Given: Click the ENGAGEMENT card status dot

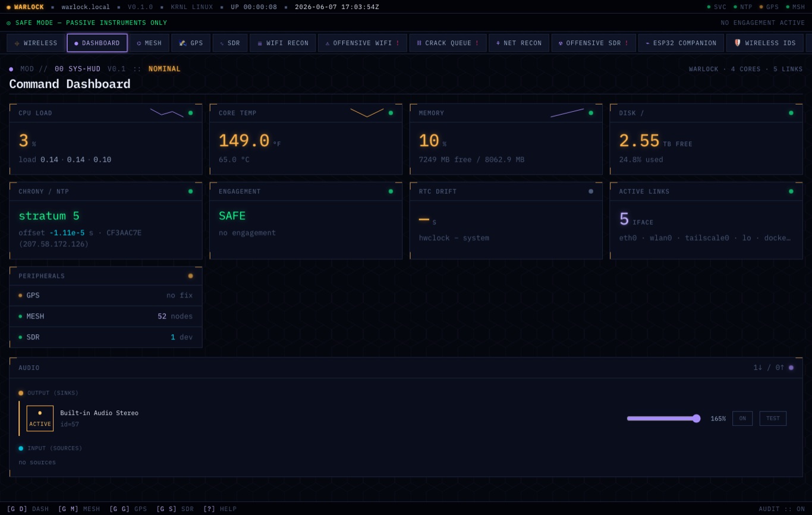Looking at the screenshot, I should [391, 191].
